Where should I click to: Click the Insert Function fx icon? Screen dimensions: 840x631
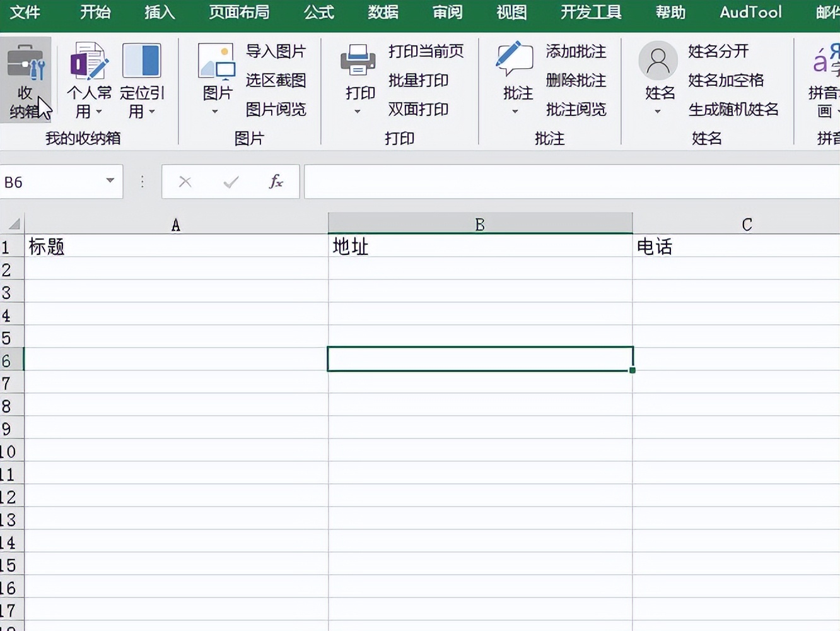coord(274,182)
